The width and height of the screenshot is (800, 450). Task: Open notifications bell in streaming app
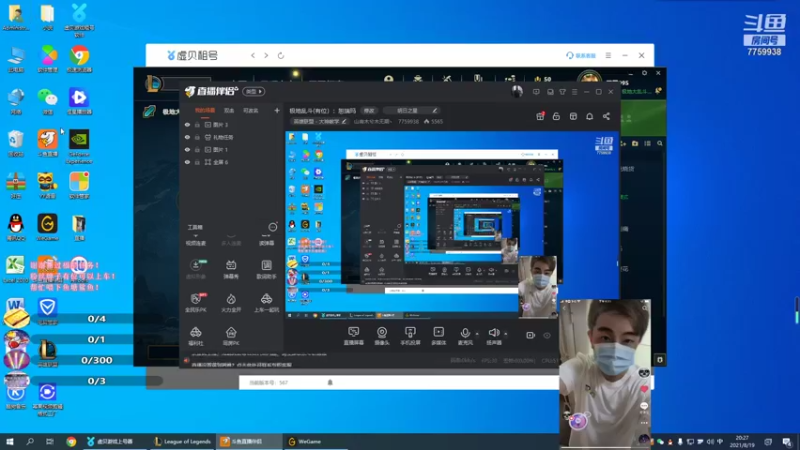tap(589, 116)
